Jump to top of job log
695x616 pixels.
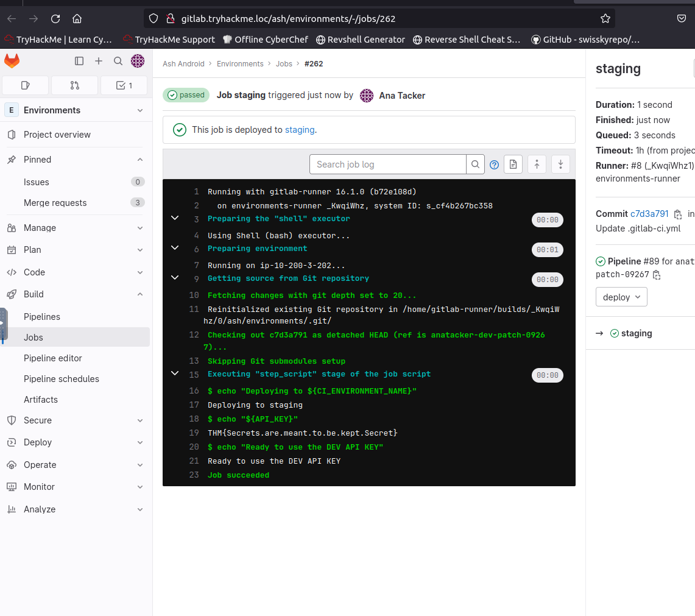pyautogui.click(x=537, y=165)
